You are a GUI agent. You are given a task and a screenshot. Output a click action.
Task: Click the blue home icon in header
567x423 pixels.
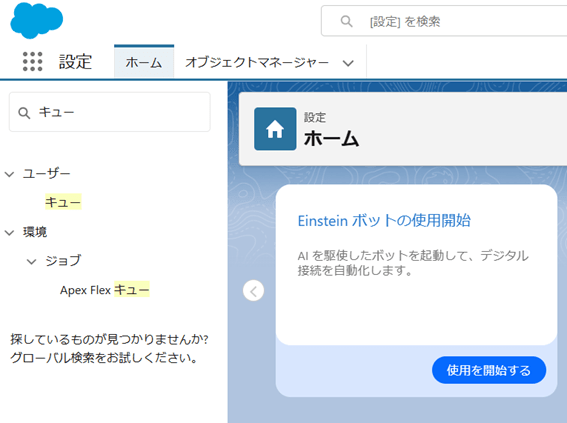point(275,129)
